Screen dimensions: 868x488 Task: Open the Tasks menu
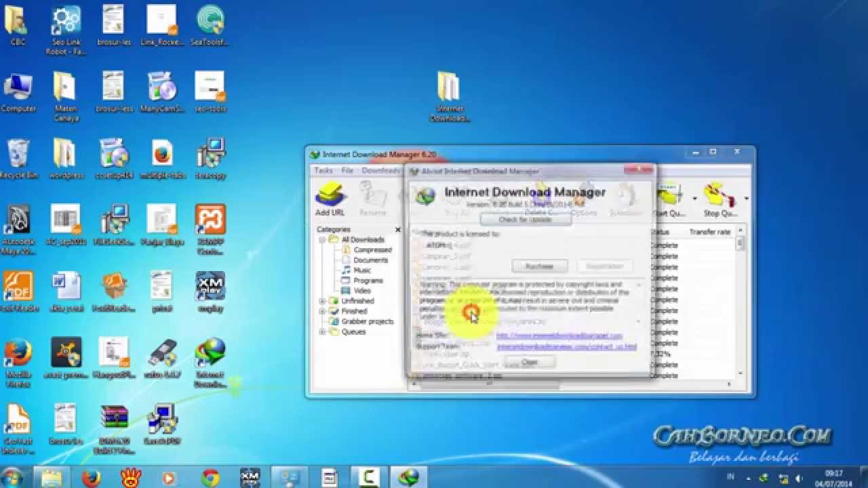pyautogui.click(x=323, y=171)
